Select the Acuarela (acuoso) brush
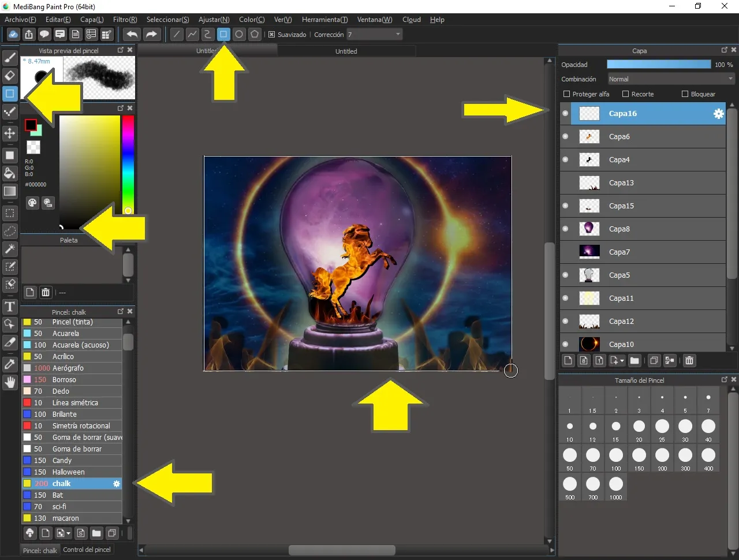739x560 pixels. (72, 345)
